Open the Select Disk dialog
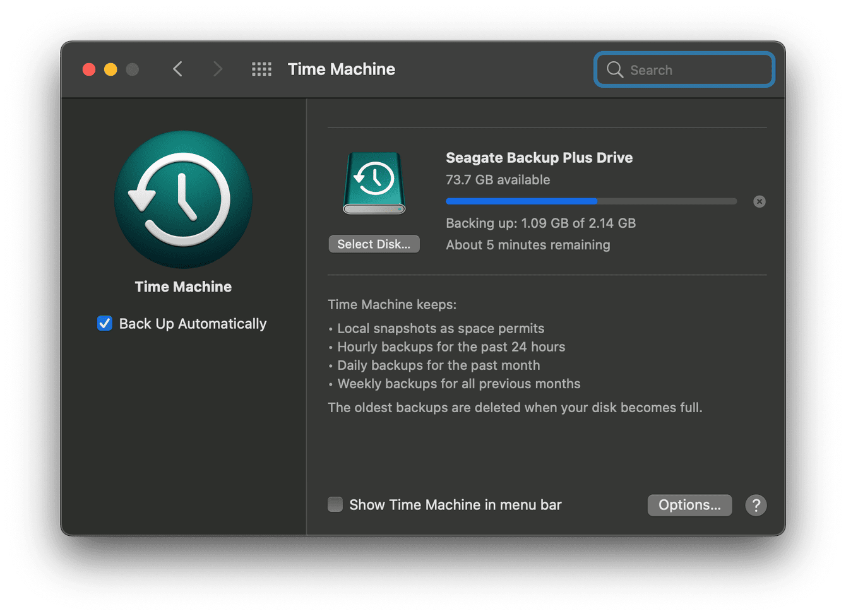846x616 pixels. (x=374, y=244)
